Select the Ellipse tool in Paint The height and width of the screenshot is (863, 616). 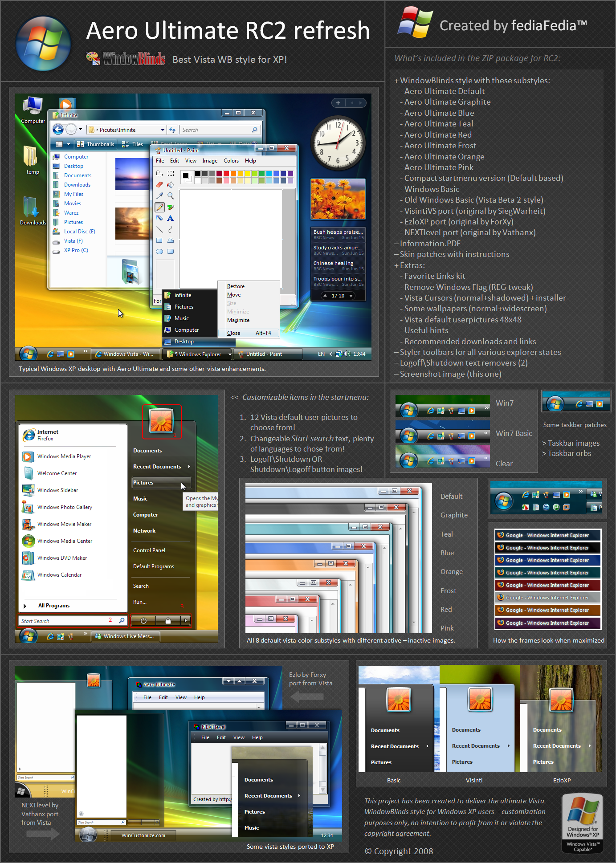coord(159,252)
